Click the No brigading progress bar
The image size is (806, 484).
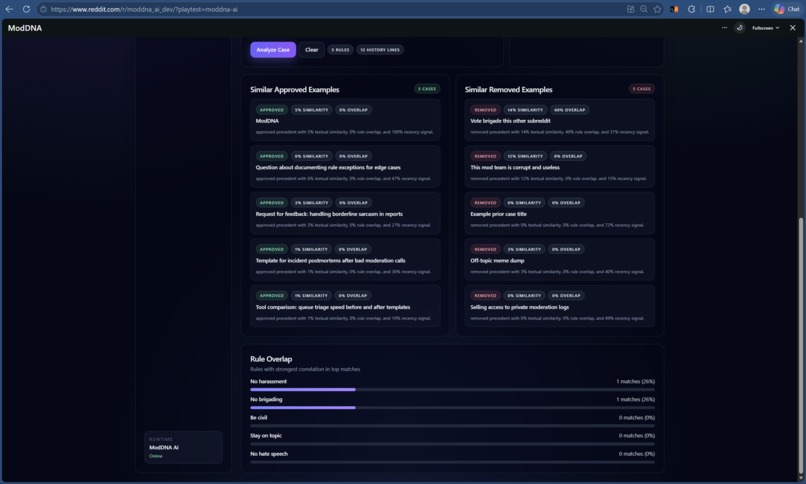[452, 407]
